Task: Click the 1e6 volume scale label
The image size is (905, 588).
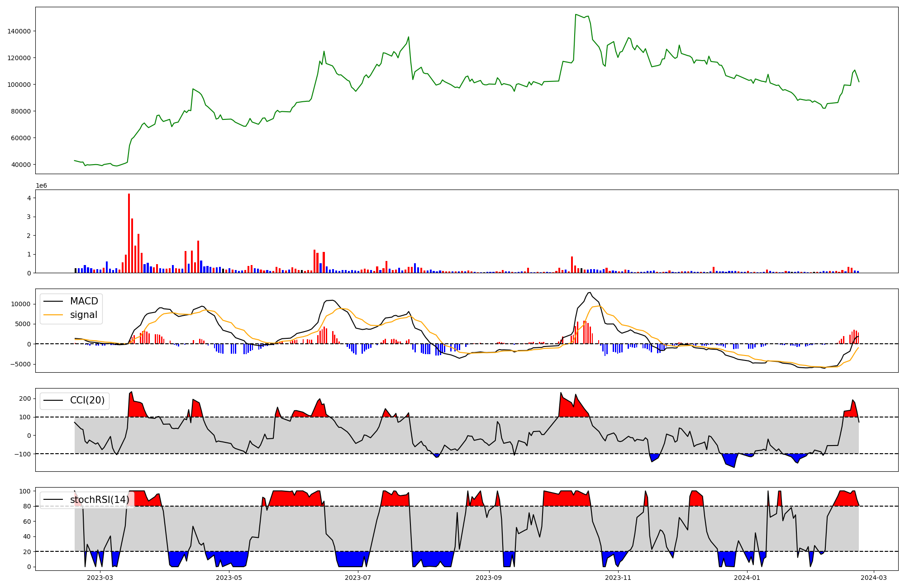Action: (41, 186)
